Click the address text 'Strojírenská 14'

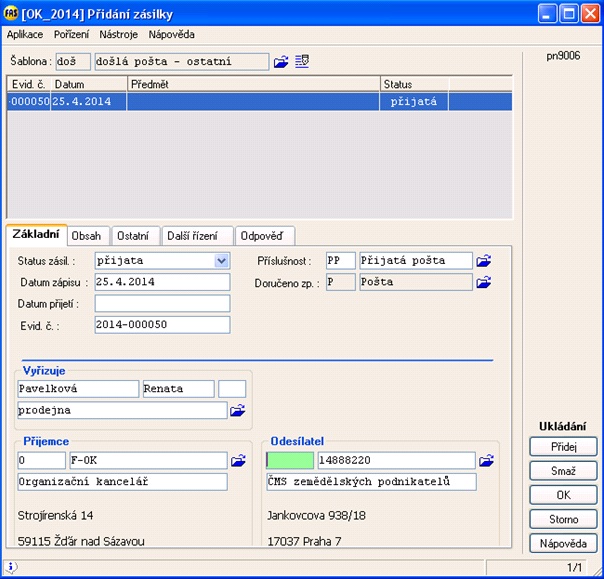[x=55, y=515]
